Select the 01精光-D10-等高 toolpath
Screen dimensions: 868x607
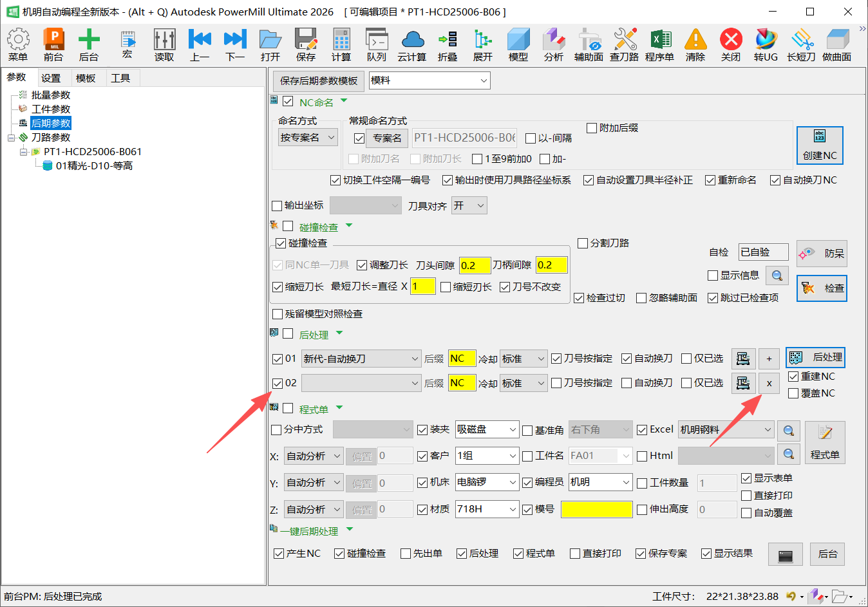tap(94, 166)
